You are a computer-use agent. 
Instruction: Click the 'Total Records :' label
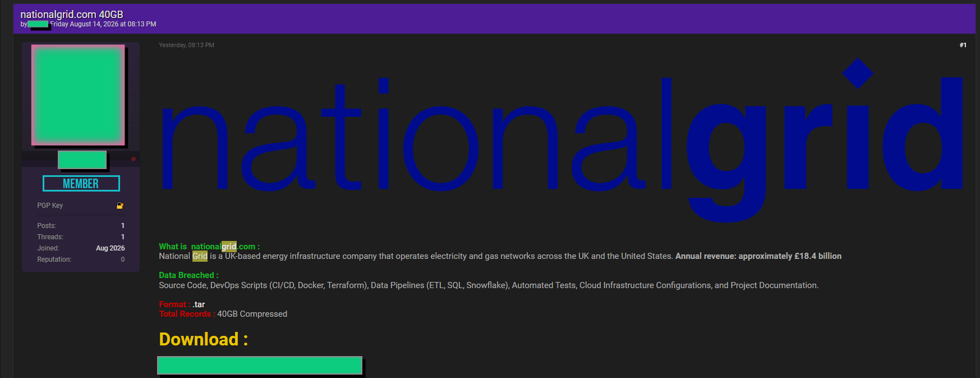pyautogui.click(x=187, y=314)
